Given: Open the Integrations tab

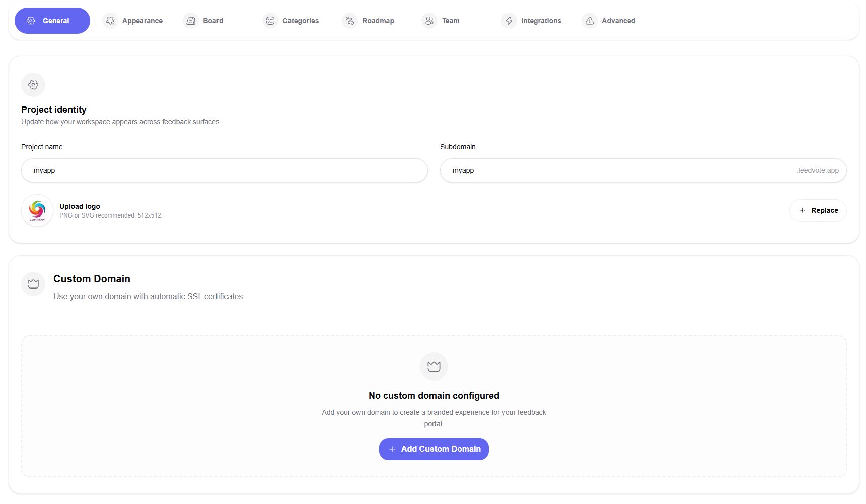Looking at the screenshot, I should tap(541, 21).
